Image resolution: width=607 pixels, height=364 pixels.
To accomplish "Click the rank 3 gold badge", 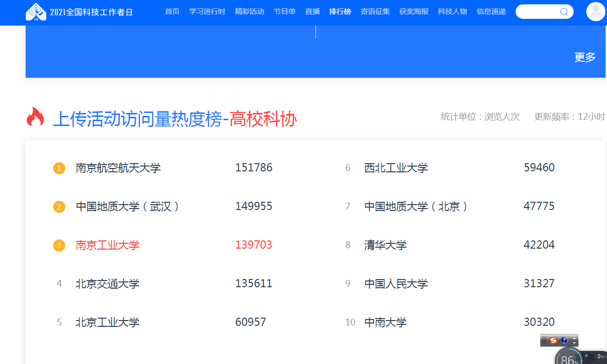I will [59, 246].
